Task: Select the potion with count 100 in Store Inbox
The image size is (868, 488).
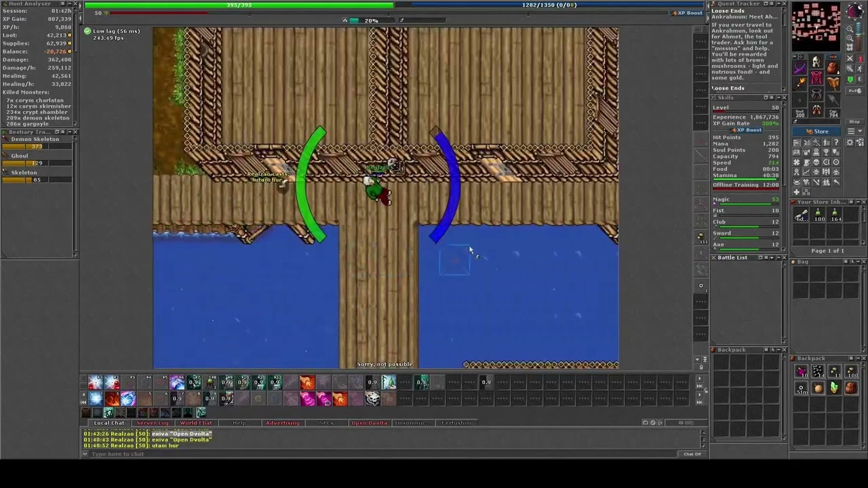Action: (x=818, y=215)
